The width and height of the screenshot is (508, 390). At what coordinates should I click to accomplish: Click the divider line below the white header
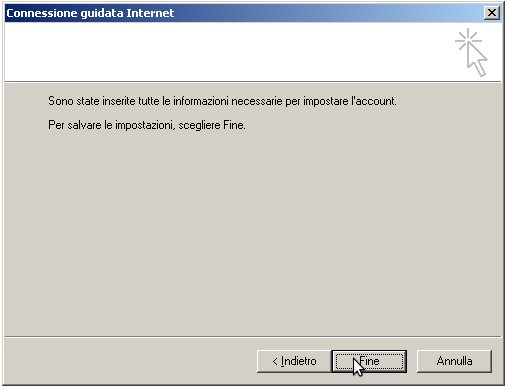[253, 82]
